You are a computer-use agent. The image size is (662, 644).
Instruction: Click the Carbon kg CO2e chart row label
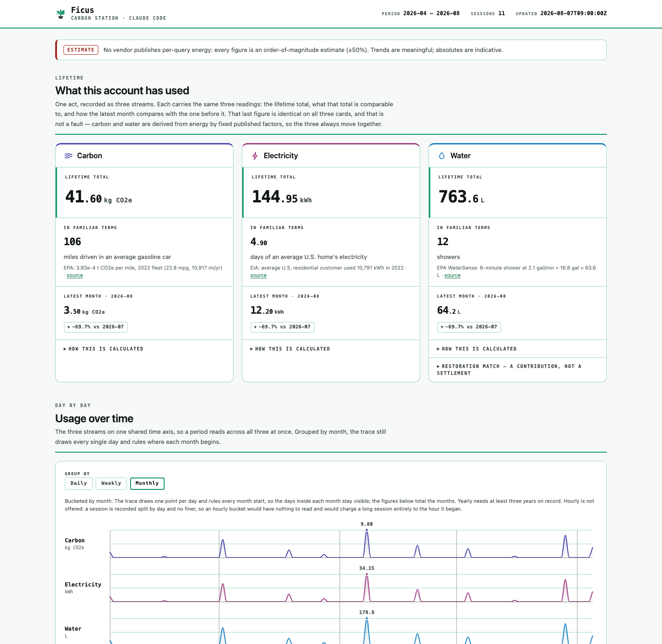[x=74, y=544]
